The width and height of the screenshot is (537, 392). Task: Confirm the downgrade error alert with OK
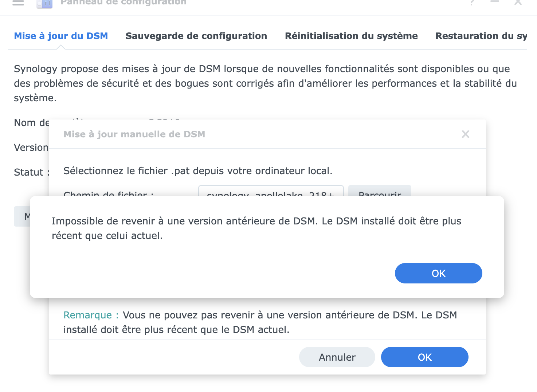(439, 273)
